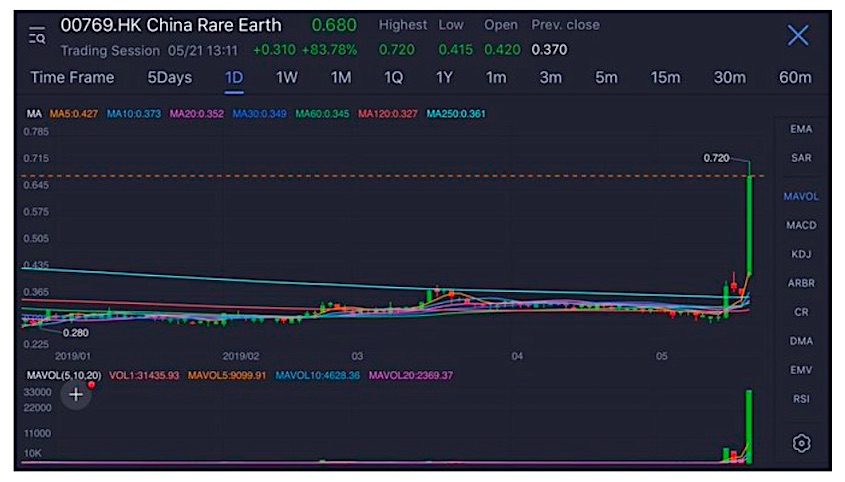
Task: Select the 5m minute chart
Action: coord(606,78)
